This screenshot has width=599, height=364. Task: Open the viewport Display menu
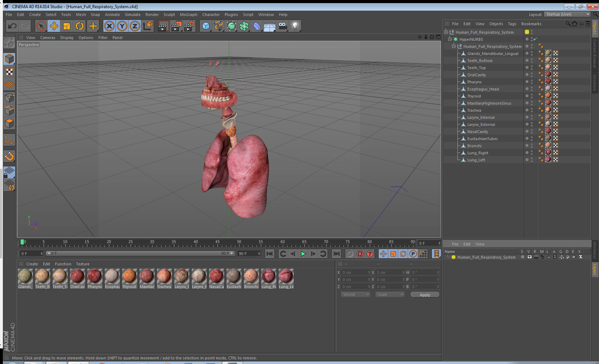point(67,38)
